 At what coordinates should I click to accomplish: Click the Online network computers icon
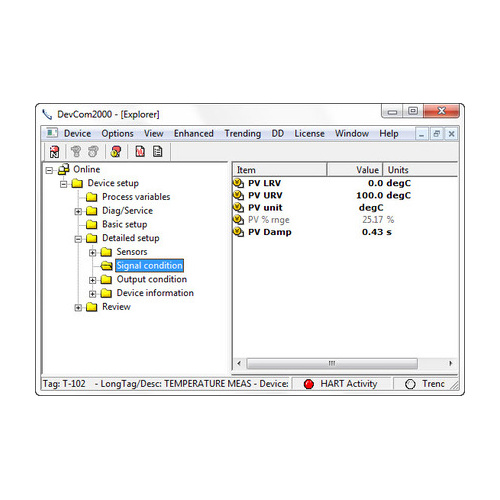pos(63,169)
